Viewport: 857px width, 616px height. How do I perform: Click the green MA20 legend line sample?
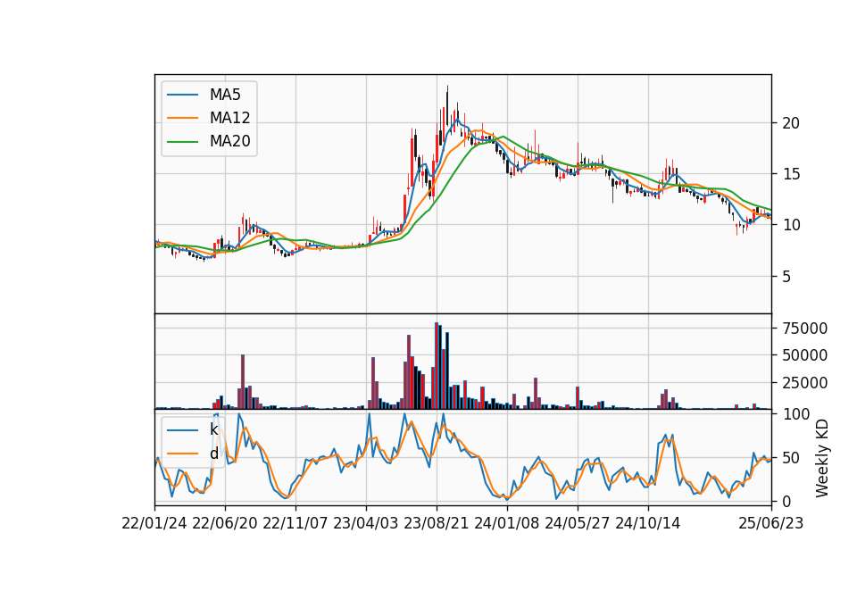[x=182, y=142]
